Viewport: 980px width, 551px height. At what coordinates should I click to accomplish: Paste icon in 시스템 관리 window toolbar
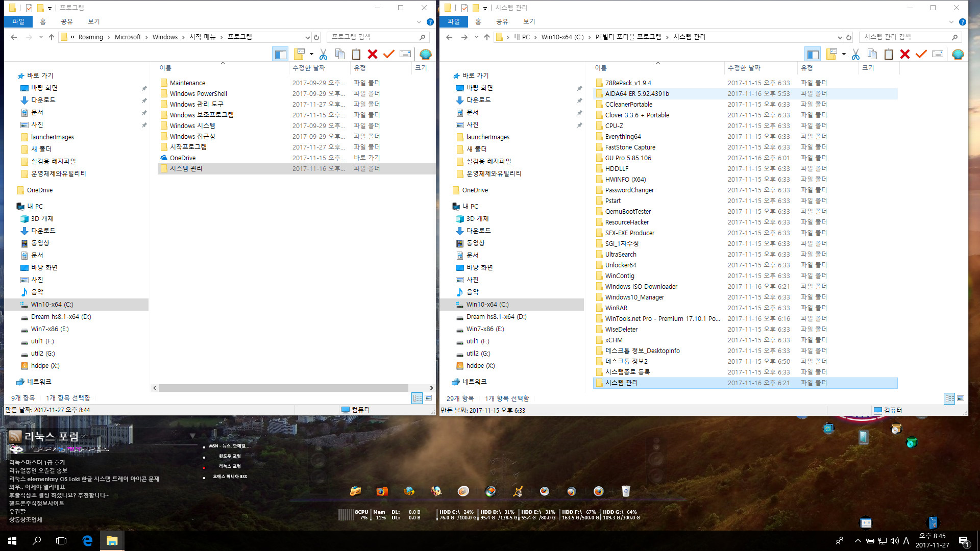click(889, 54)
